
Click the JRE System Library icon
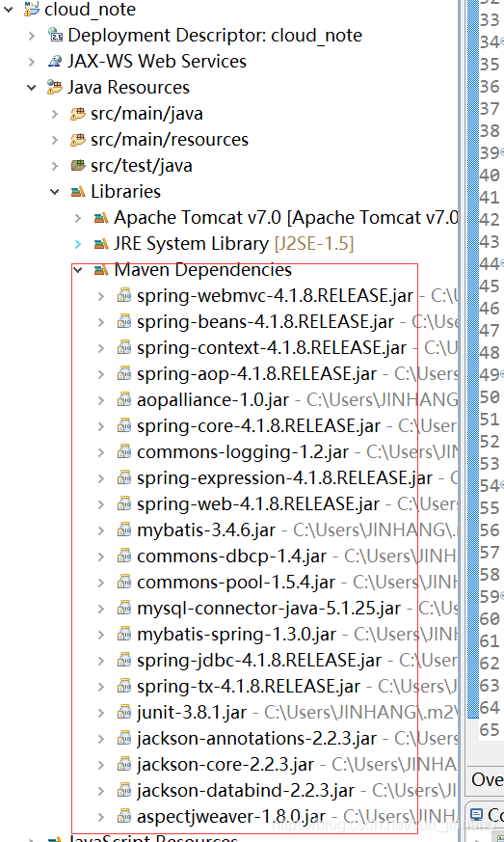(101, 244)
